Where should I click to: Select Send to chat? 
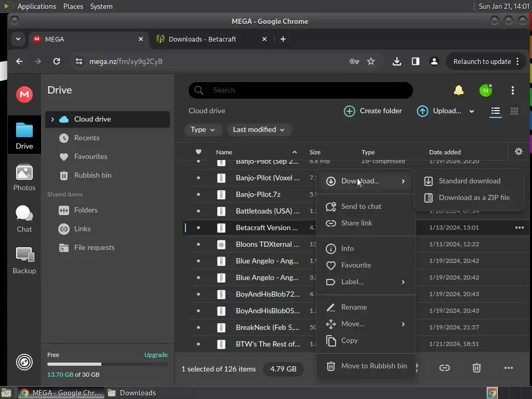click(x=366, y=207)
